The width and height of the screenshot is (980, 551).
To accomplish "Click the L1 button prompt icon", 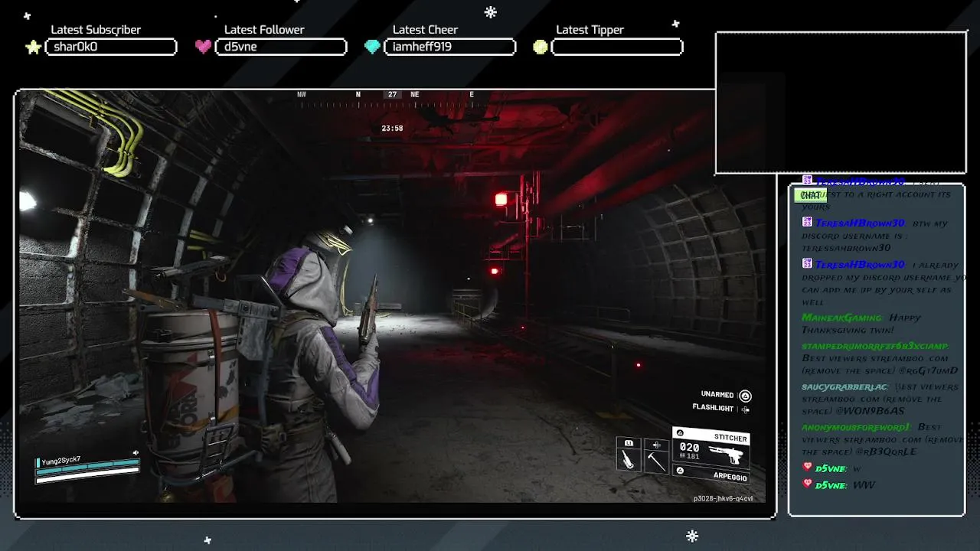I will [x=629, y=443].
